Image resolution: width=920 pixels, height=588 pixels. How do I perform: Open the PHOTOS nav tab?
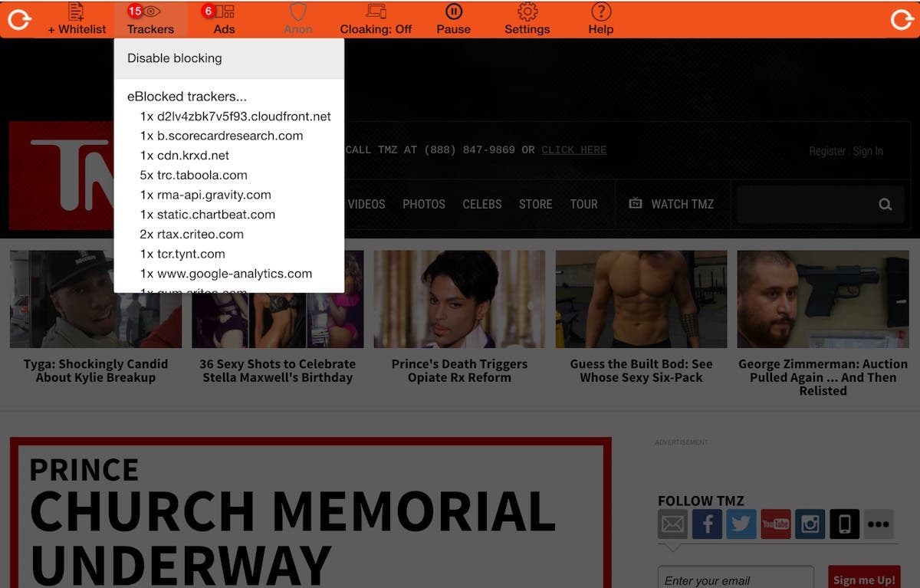pos(424,204)
